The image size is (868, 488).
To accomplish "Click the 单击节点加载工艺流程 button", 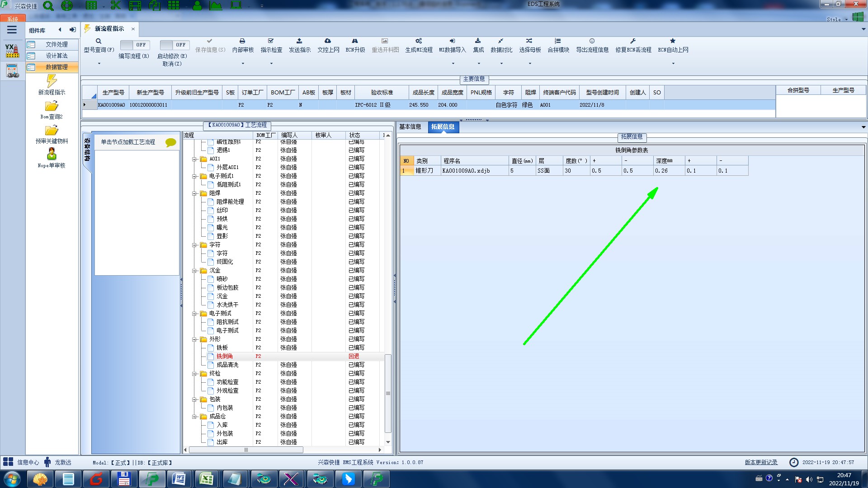I will [x=128, y=142].
